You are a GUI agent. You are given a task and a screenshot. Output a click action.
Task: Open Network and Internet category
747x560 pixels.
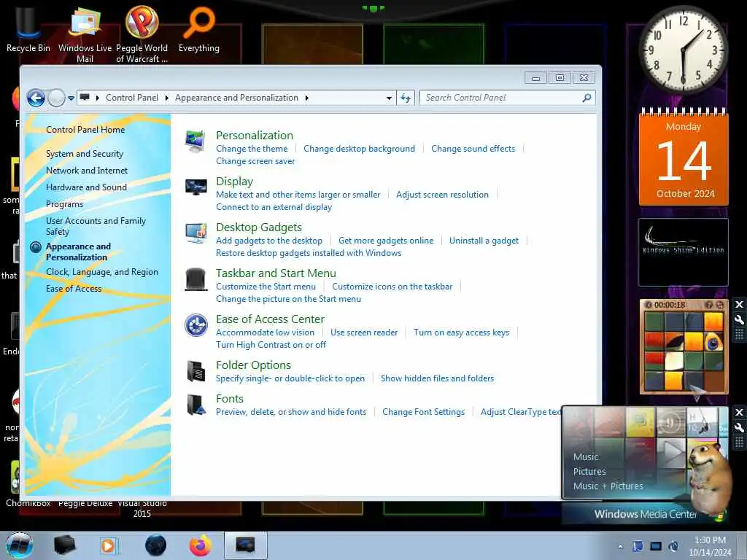(x=87, y=171)
